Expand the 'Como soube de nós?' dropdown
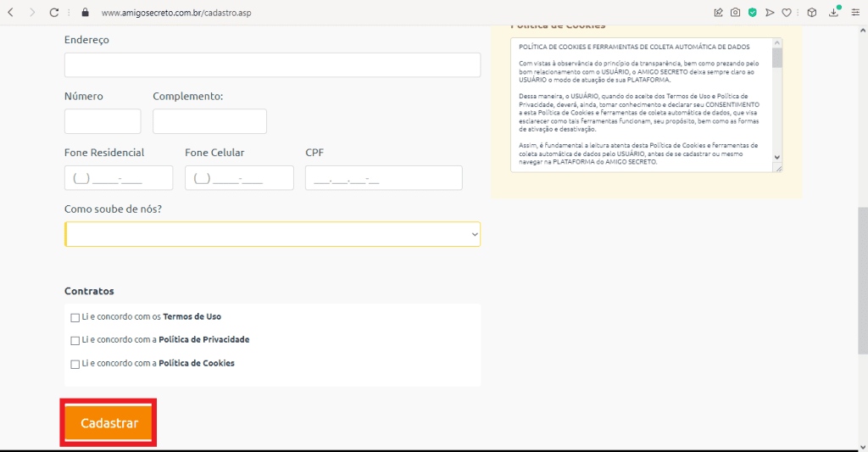 click(x=272, y=234)
